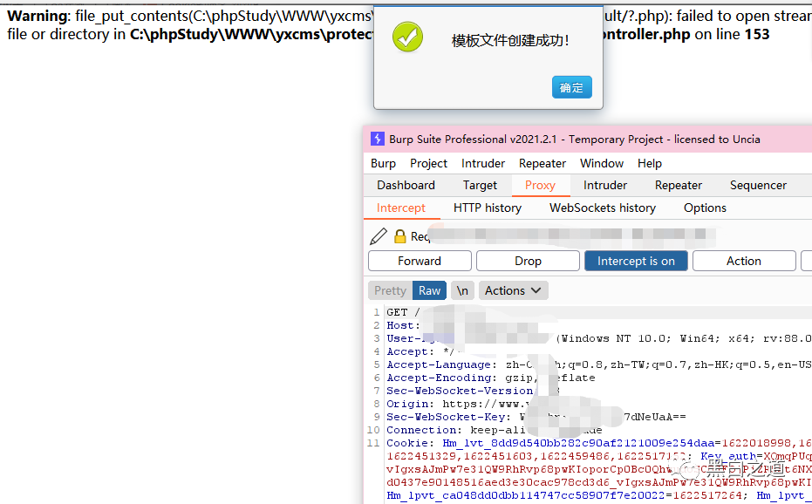
Task: Open the WebSockets history sub-tab
Action: 603,208
